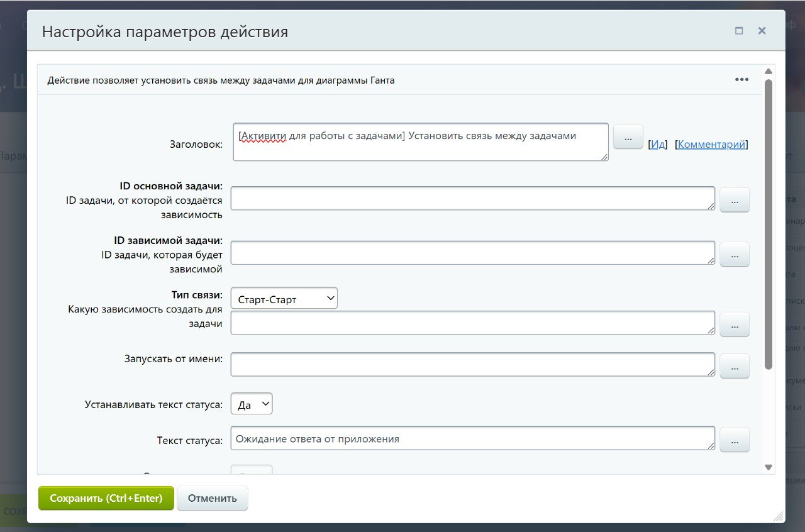The height and width of the screenshot is (532, 805).
Task: Click the dialog's vertical scrollbar down arrow
Action: [x=768, y=467]
